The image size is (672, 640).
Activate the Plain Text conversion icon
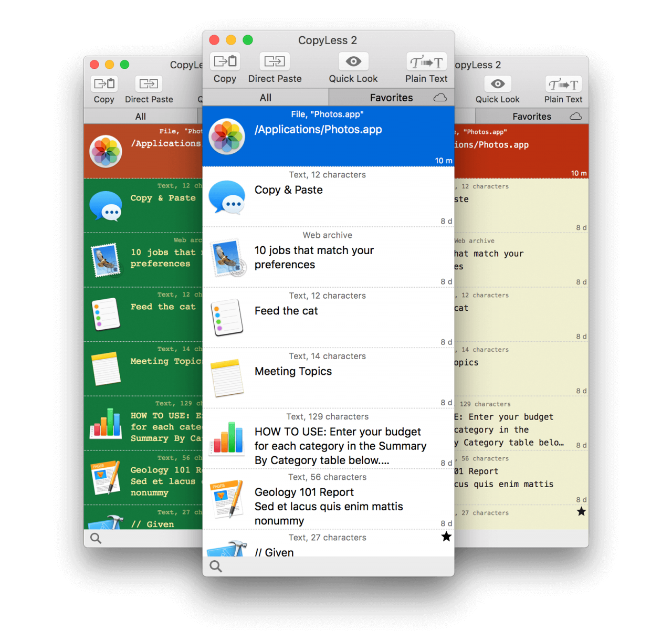pyautogui.click(x=426, y=61)
